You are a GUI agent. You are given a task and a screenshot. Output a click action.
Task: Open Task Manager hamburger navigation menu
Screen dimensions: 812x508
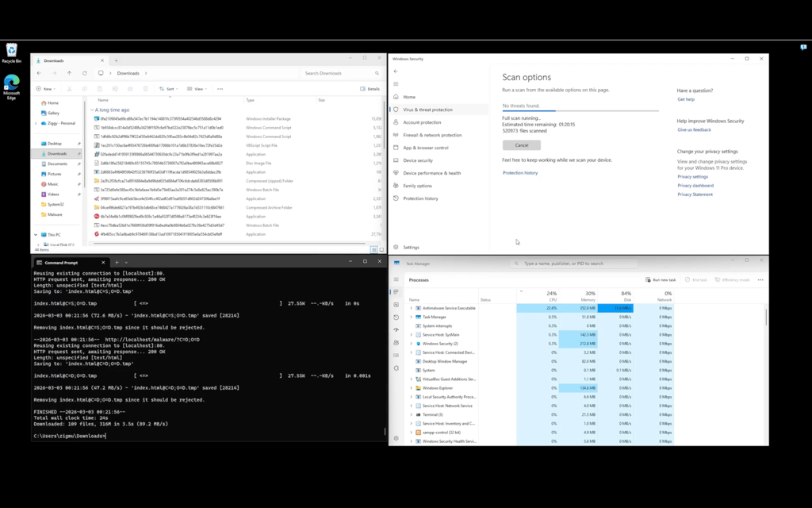[396, 279]
